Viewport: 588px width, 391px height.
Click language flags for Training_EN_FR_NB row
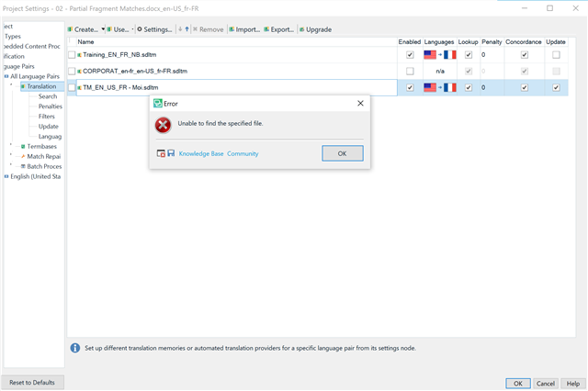(440, 55)
